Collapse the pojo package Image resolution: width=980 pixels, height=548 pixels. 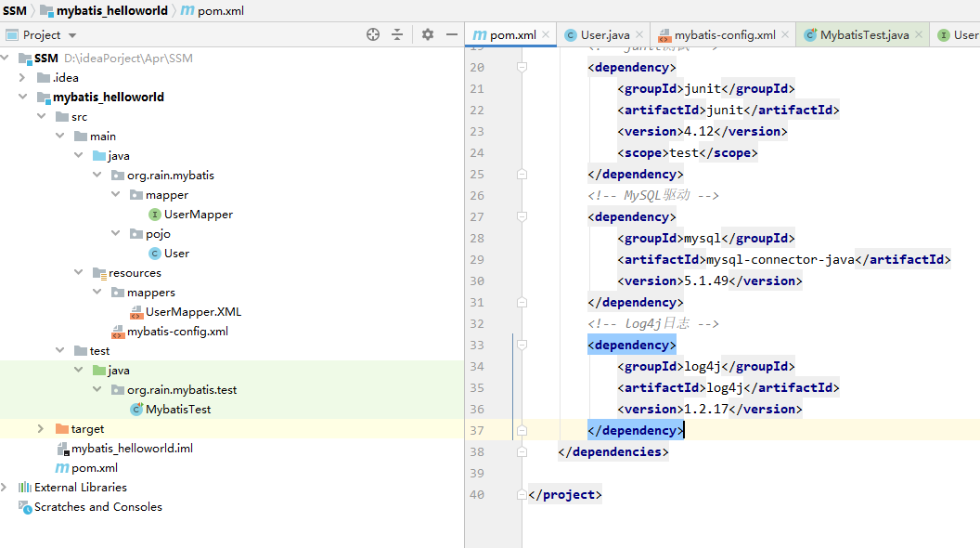(116, 233)
